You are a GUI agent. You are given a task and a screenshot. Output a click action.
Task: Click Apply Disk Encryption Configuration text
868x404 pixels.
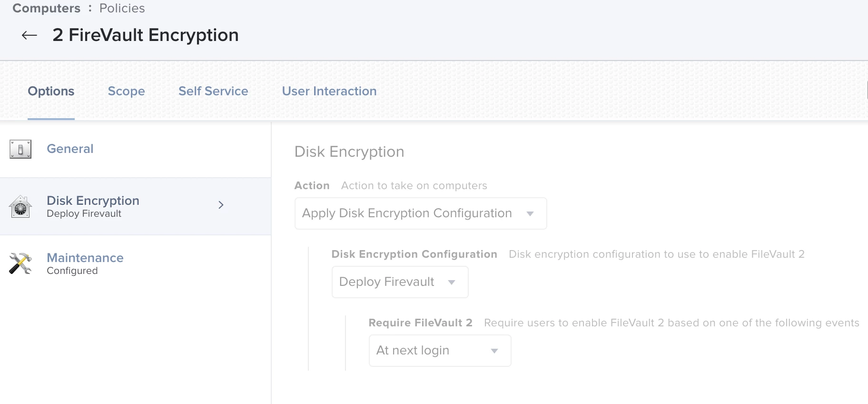tap(407, 213)
